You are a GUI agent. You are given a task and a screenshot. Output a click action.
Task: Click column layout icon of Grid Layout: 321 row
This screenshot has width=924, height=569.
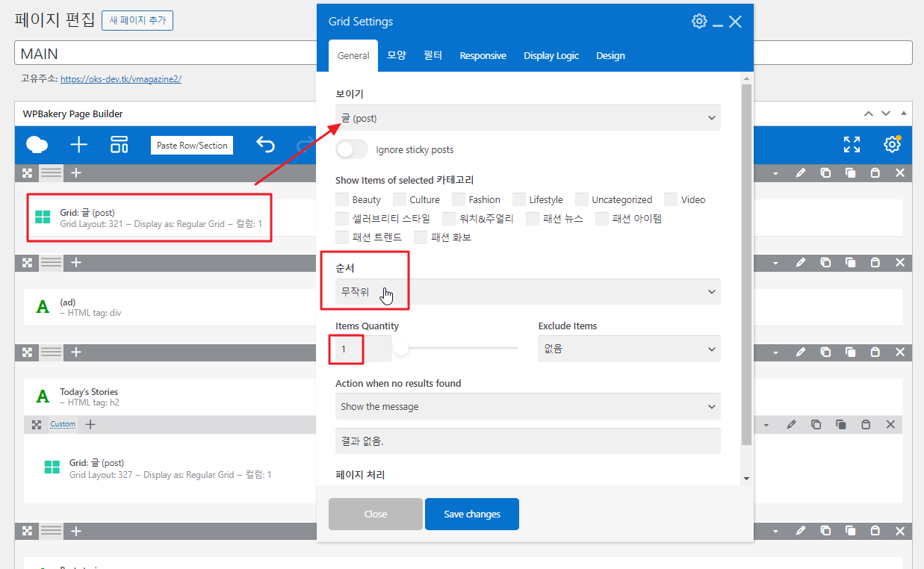[52, 173]
